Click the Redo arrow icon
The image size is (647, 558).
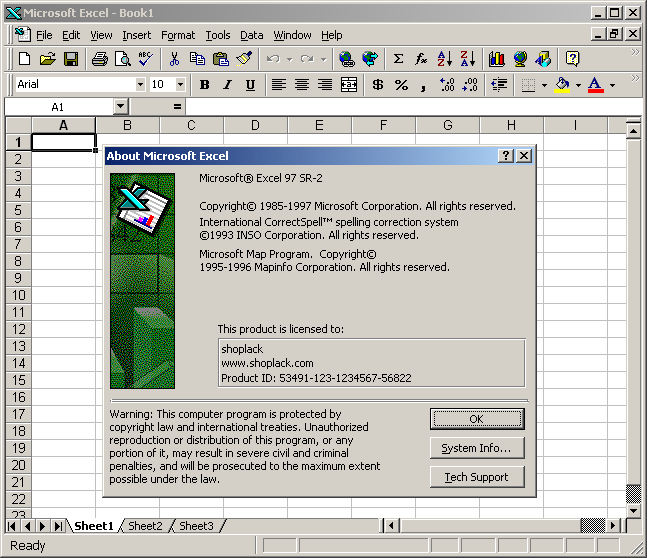point(307,59)
